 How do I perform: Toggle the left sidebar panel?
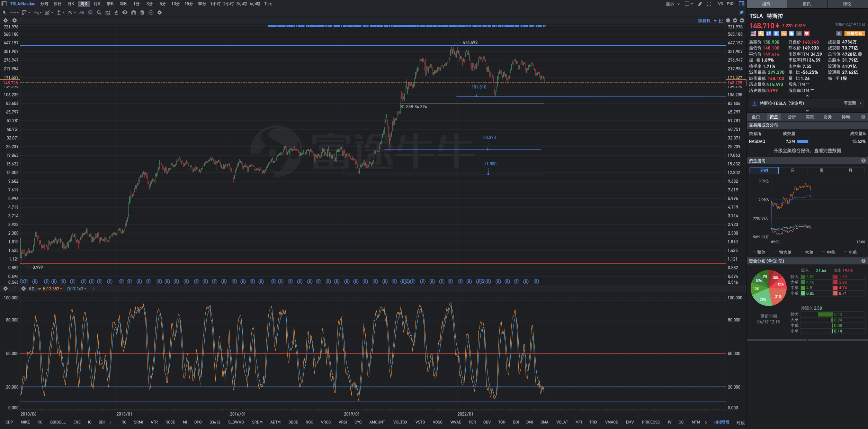[5, 4]
